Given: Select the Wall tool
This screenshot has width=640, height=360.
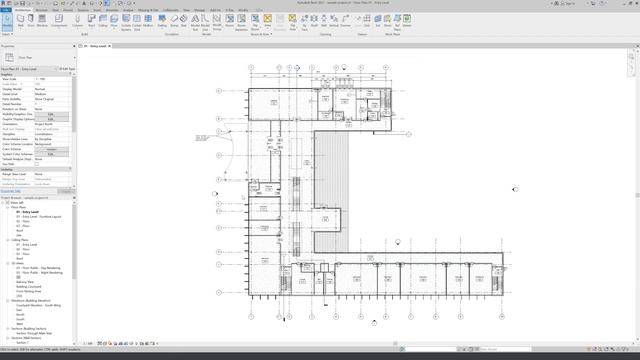Looking at the screenshot, I should click(20, 21).
